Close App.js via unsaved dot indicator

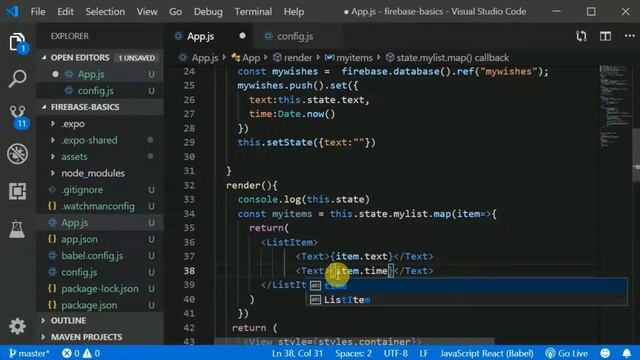(242, 36)
